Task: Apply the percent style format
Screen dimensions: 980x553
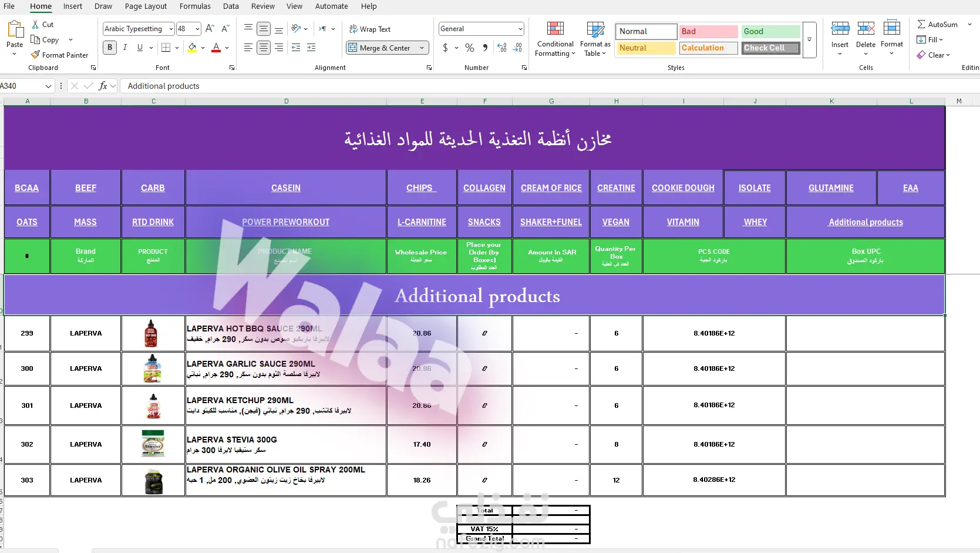Action: (470, 48)
